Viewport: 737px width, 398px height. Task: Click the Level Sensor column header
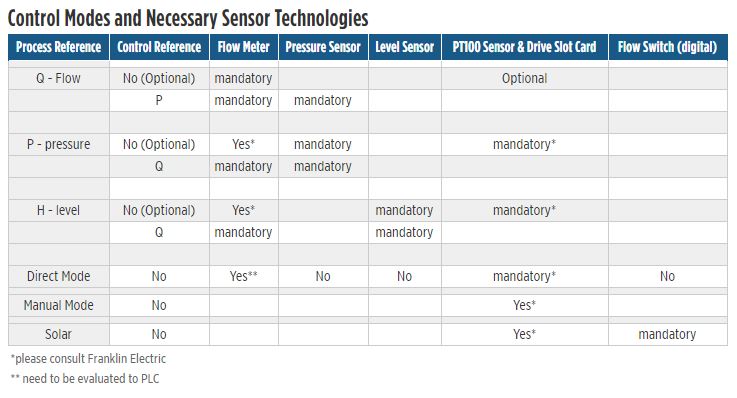[405, 47]
